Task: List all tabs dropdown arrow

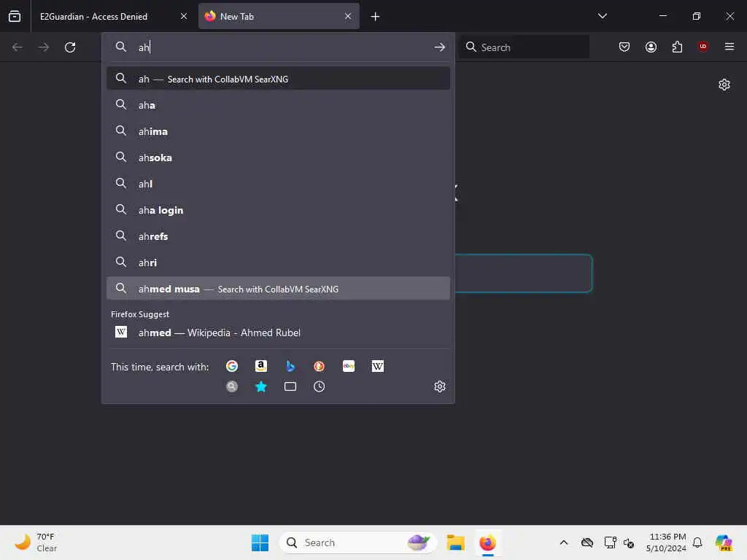Action: tap(602, 16)
